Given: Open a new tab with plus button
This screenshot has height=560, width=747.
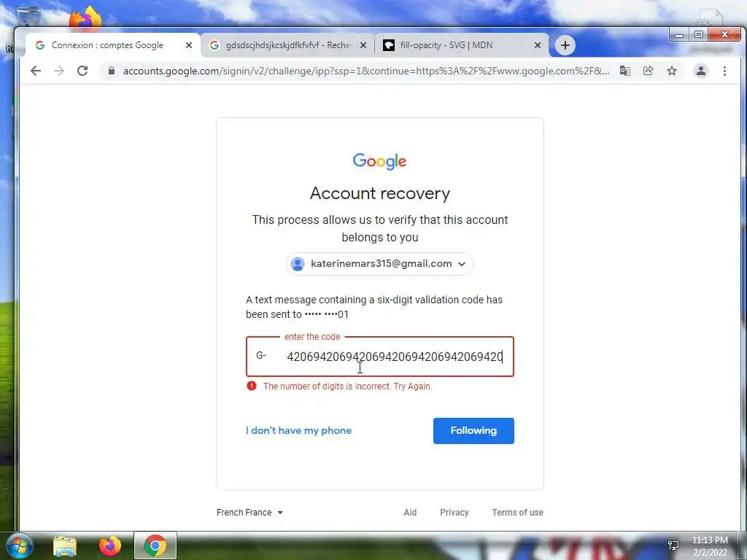Looking at the screenshot, I should tap(565, 45).
